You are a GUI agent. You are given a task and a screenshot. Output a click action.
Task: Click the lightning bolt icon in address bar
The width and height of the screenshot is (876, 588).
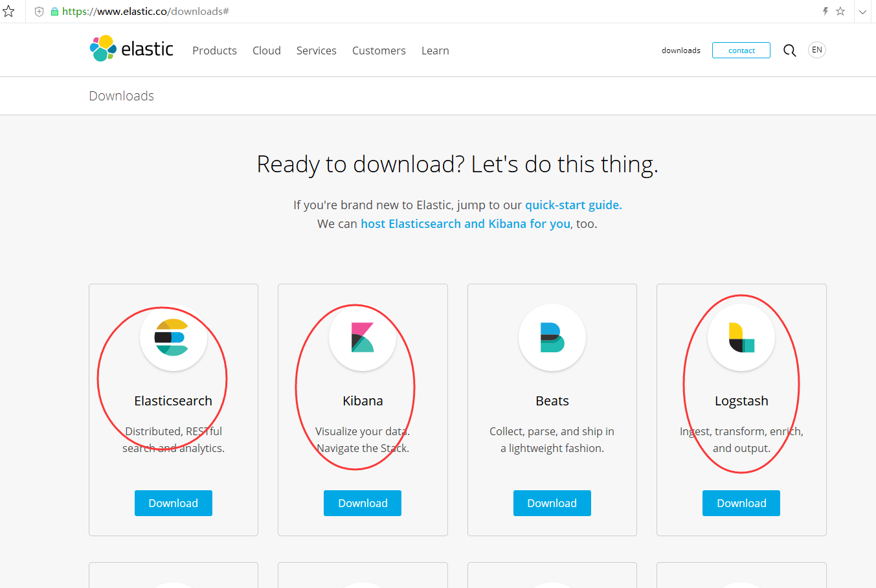point(825,11)
